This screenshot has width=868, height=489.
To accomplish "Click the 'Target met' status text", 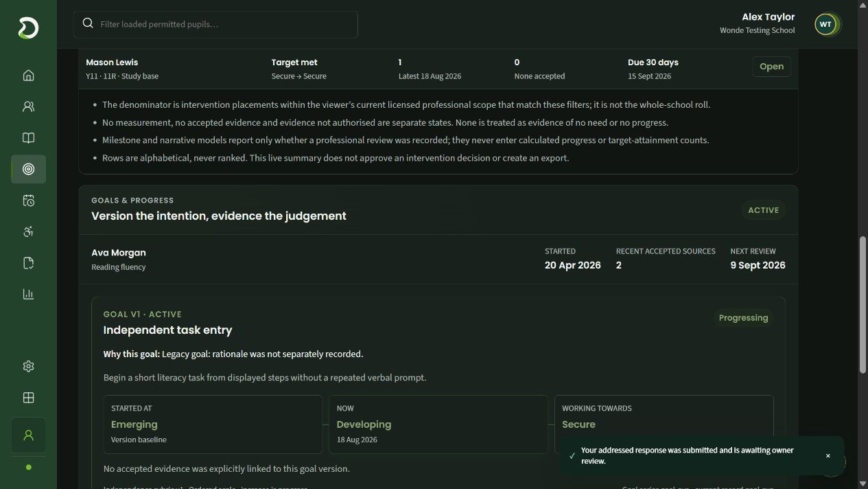I will (294, 62).
